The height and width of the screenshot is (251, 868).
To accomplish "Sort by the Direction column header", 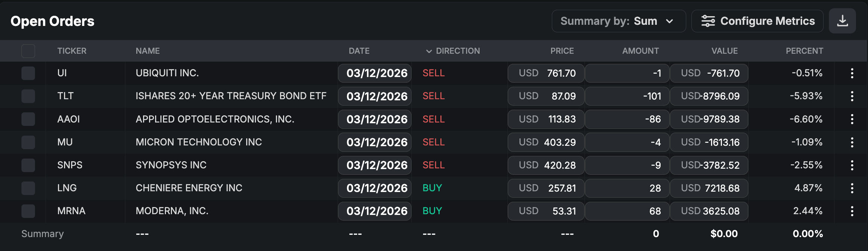I will [x=457, y=51].
